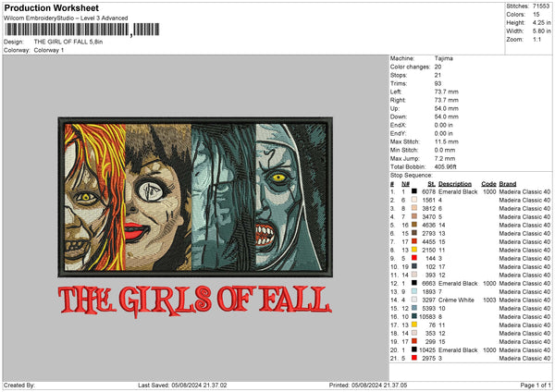Image resolution: width=555 pixels, height=392 pixels.
Task: Click the Up value 54.0 mm
Action: [447, 108]
